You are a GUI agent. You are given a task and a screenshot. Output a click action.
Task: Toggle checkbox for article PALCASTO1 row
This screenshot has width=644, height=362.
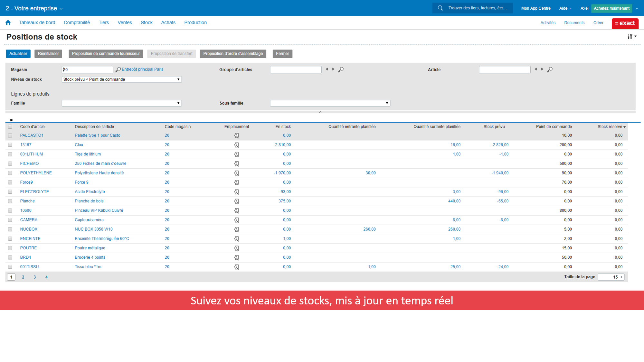tap(10, 135)
